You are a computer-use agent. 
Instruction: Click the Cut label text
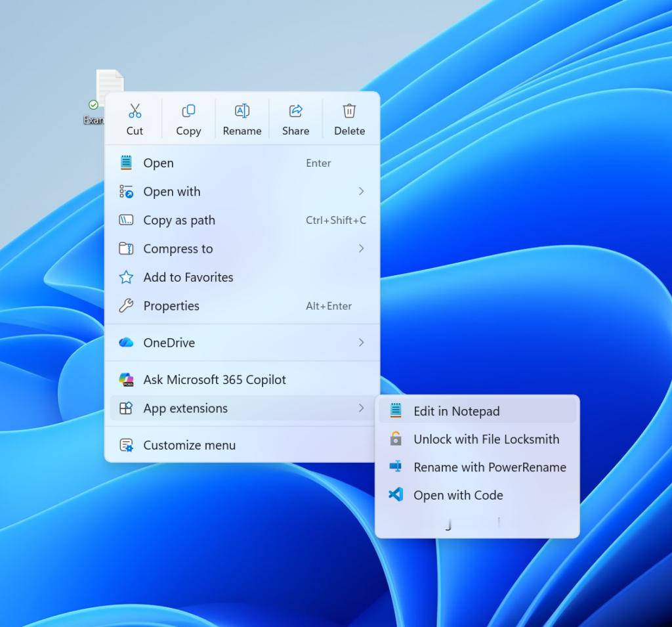pyautogui.click(x=135, y=131)
